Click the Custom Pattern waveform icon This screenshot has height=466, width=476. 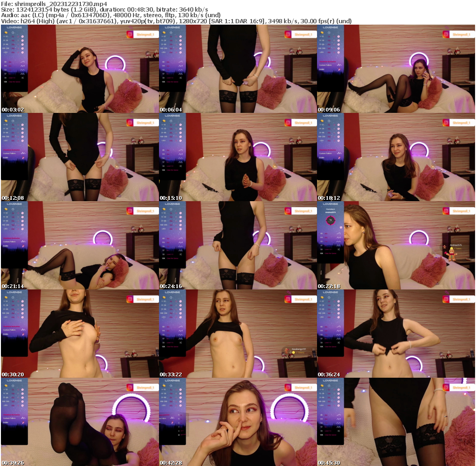(x=23, y=153)
